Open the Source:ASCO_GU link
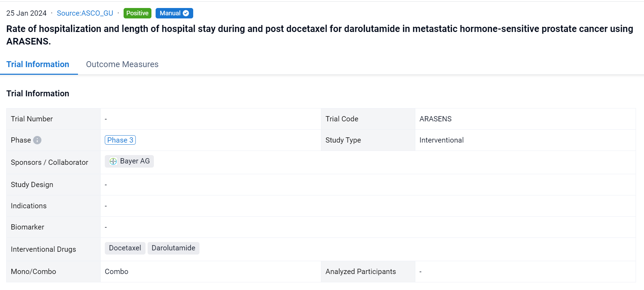The width and height of the screenshot is (644, 290). [x=85, y=13]
